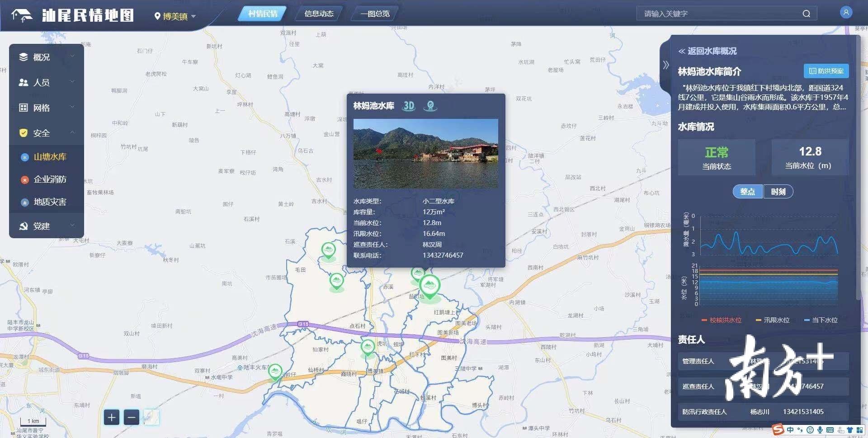Toggle the IME punctuation mode icon
Image resolution: width=868 pixels, height=438 pixels.
(800, 430)
